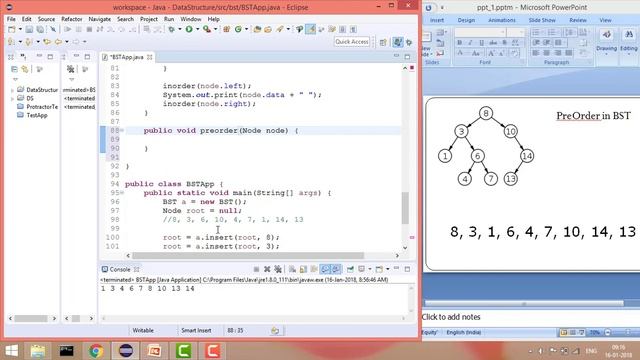
Task: Click the Console view tab
Action: click(120, 269)
